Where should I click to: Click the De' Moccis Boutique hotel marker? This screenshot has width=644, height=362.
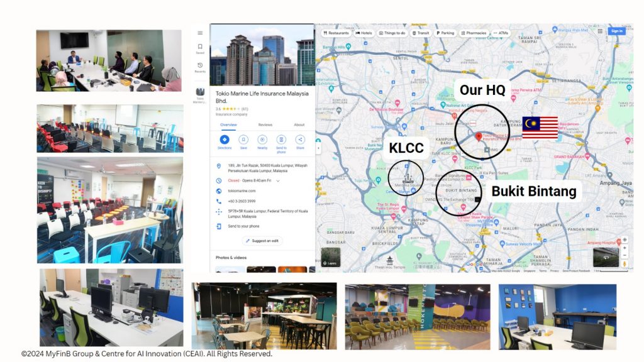click(397, 103)
